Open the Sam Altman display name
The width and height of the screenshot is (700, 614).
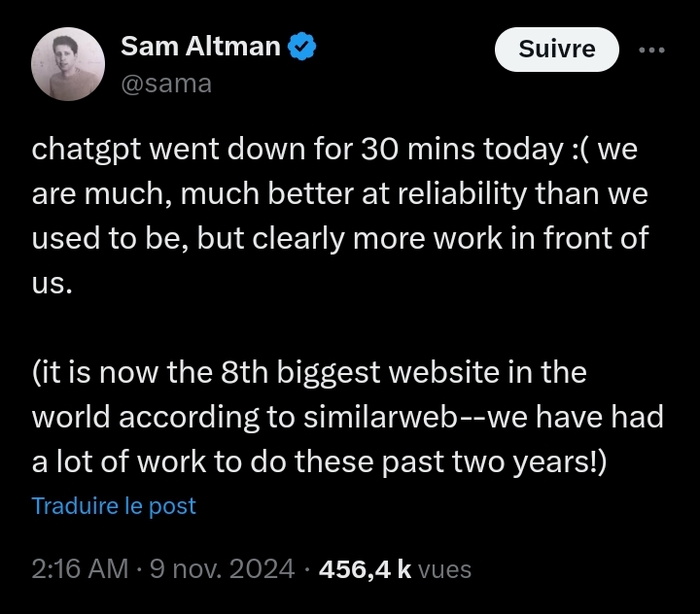pos(200,46)
